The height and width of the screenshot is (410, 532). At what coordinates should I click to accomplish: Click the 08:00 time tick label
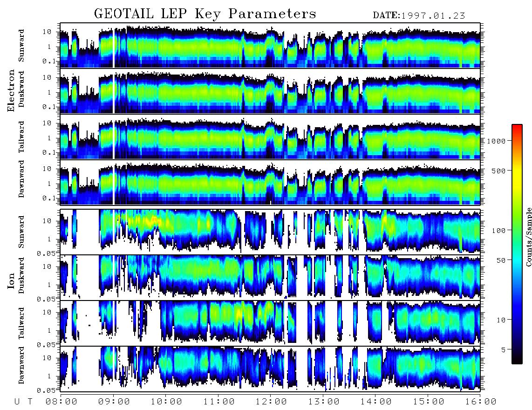(x=61, y=402)
